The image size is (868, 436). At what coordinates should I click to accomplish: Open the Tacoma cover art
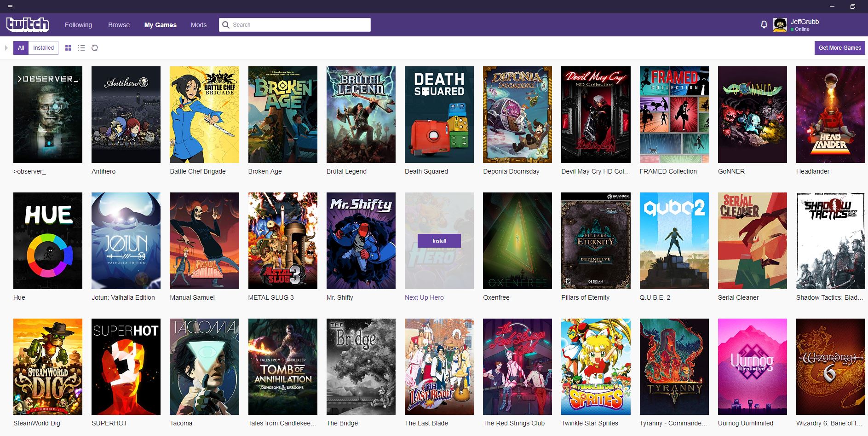click(x=204, y=367)
